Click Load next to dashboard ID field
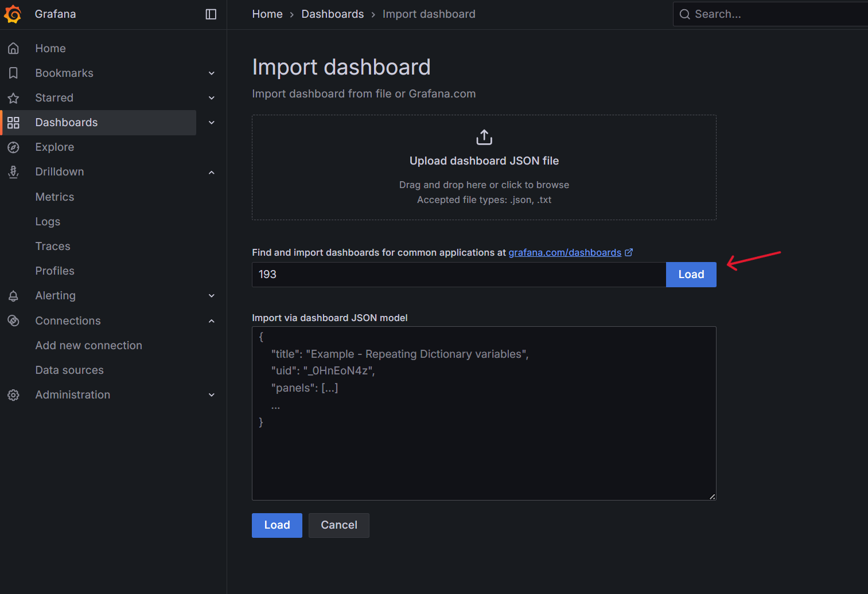This screenshot has height=594, width=868. pyautogui.click(x=691, y=275)
